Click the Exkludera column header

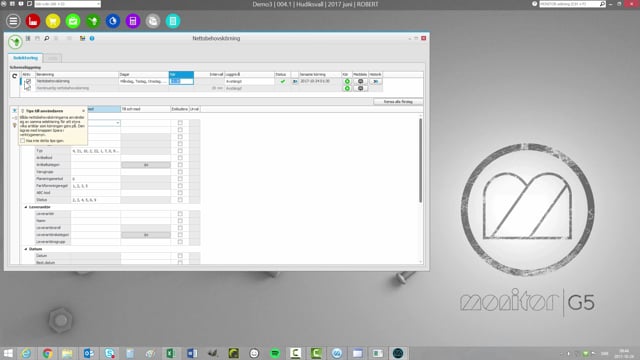pyautogui.click(x=180, y=109)
